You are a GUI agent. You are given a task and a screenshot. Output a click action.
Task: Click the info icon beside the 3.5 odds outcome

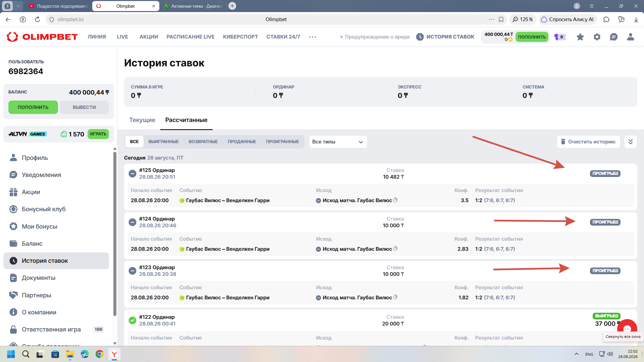tap(395, 200)
